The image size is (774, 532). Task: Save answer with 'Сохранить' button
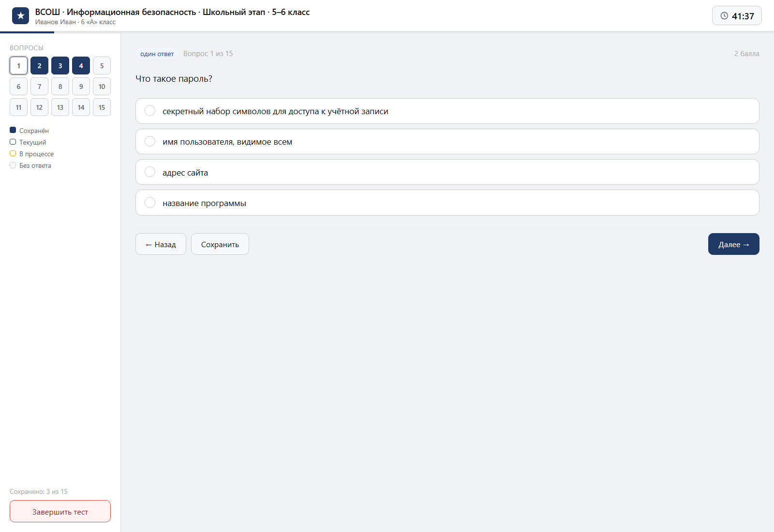[x=220, y=244]
